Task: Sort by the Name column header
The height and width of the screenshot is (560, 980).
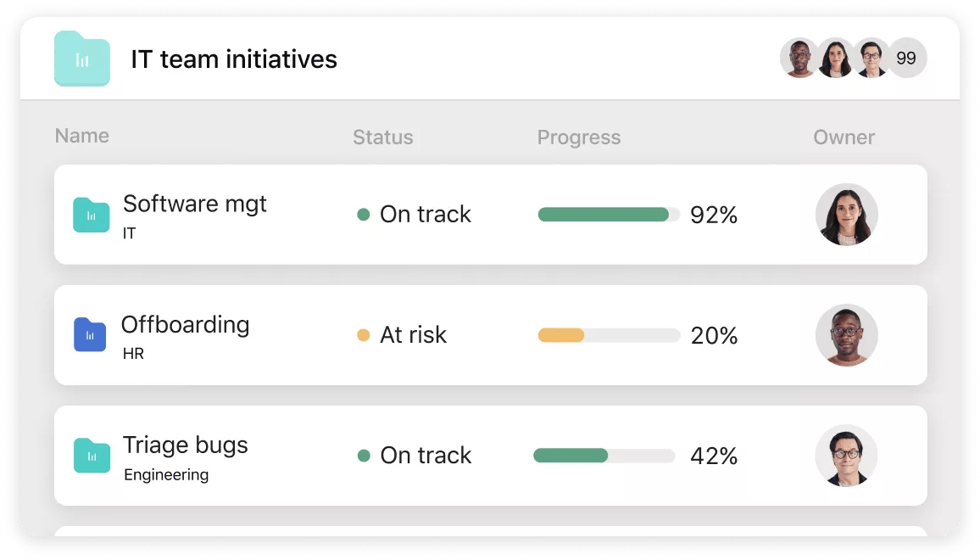Action: [x=81, y=136]
